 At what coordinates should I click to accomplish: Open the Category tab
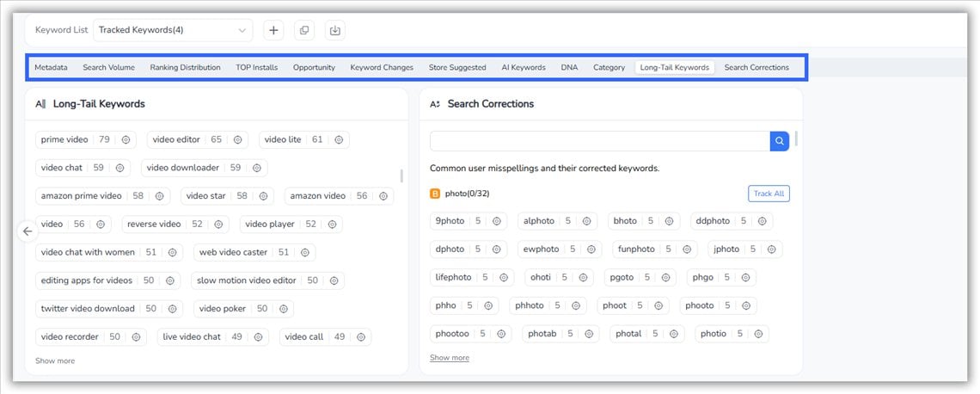point(609,68)
